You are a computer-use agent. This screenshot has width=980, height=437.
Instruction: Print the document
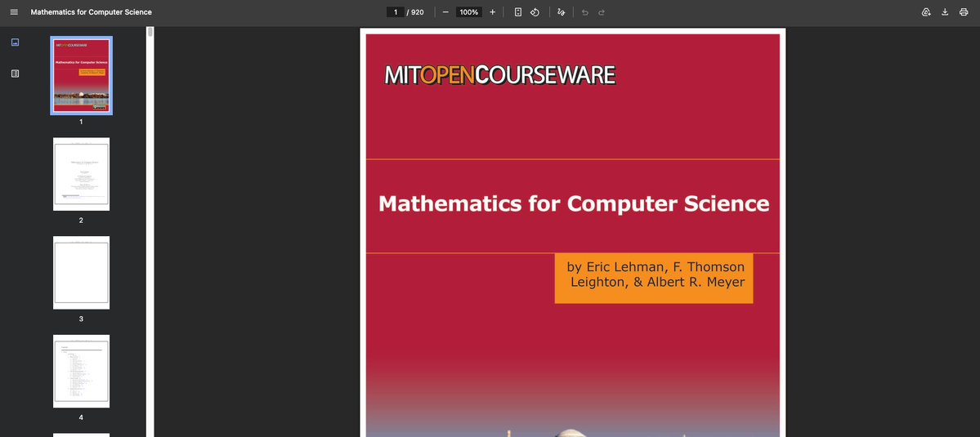pyautogui.click(x=964, y=12)
